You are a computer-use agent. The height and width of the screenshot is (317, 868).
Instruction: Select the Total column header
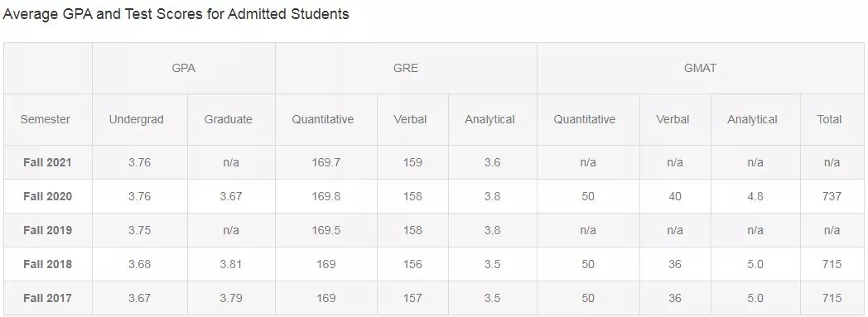pos(829,119)
